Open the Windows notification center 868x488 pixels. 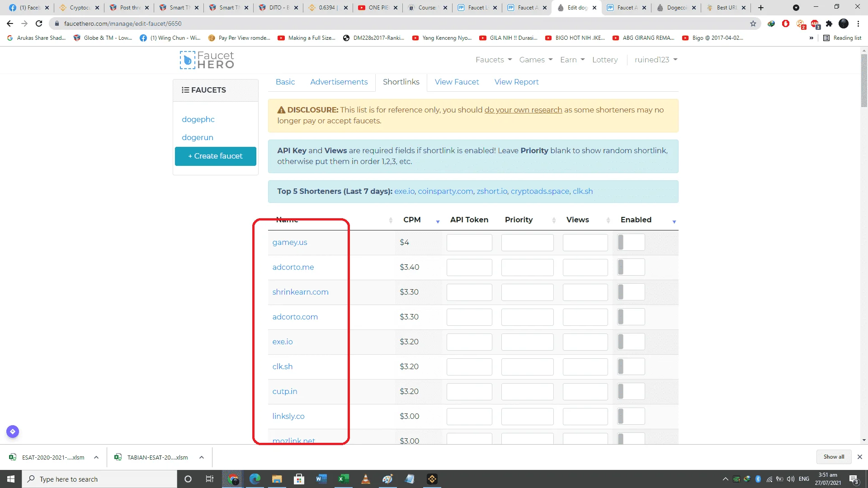[x=854, y=479]
